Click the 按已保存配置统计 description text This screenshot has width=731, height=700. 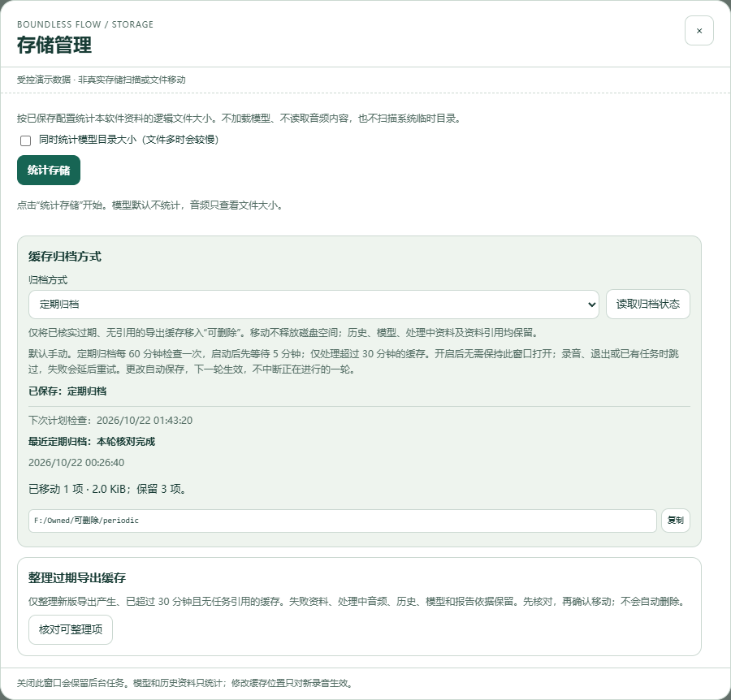coord(240,119)
